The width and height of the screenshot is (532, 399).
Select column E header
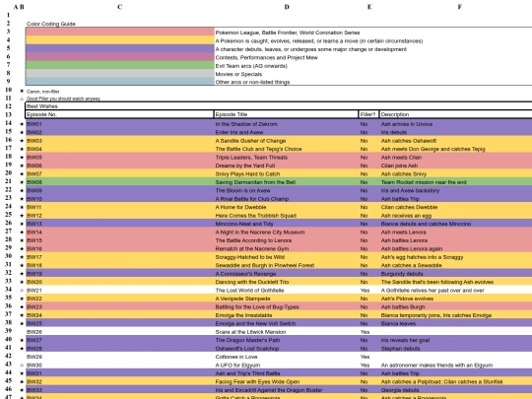coord(369,7)
